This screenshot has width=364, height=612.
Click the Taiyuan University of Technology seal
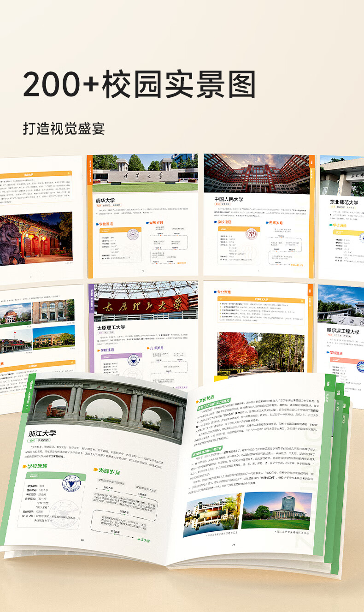click(135, 361)
